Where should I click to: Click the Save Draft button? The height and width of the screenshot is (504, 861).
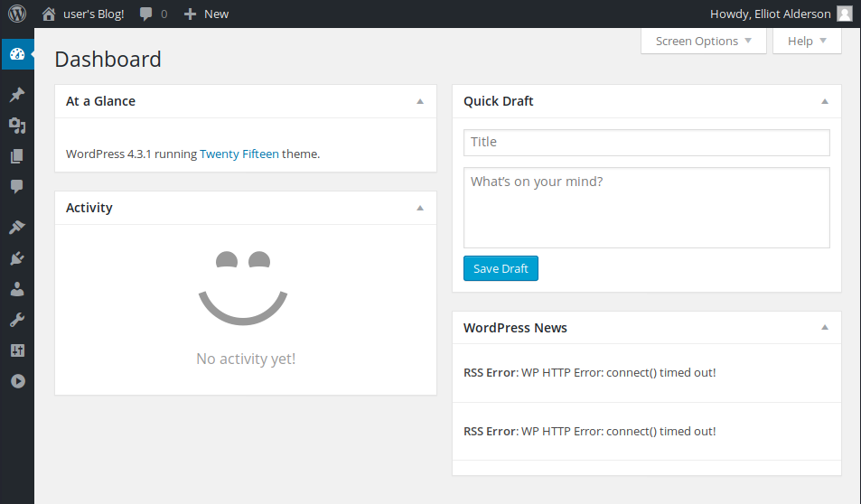501,269
